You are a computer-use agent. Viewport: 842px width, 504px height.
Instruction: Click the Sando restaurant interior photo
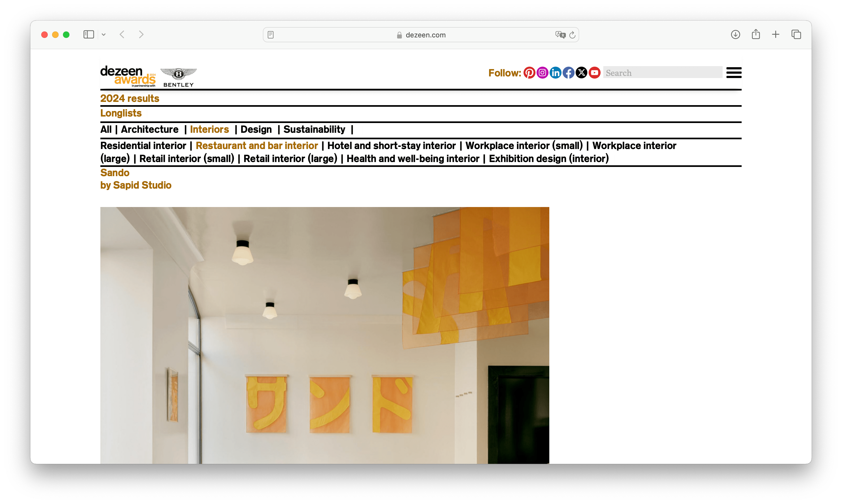coord(324,335)
